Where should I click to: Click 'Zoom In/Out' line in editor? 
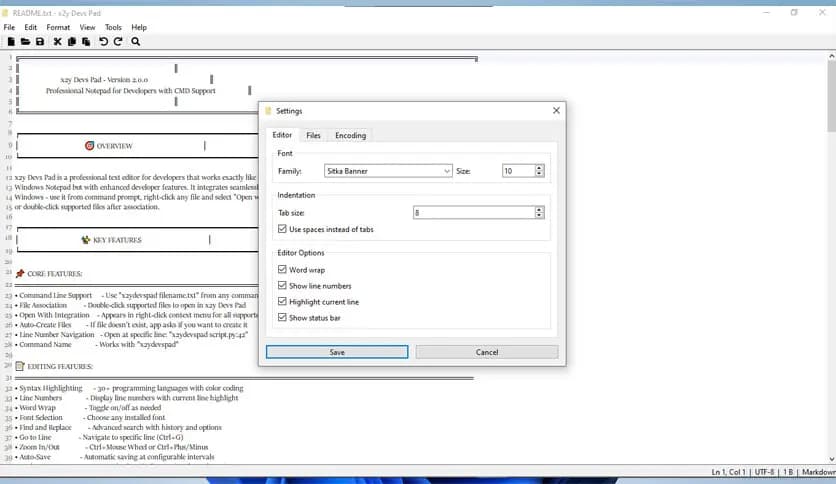(x=111, y=447)
